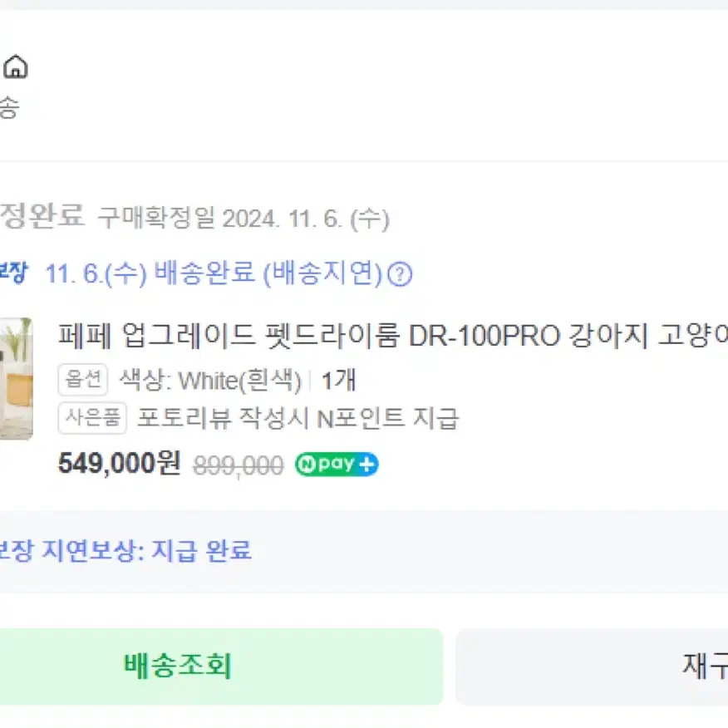Click the struck-through 899,000 original price
The image size is (728, 728).
(x=239, y=465)
